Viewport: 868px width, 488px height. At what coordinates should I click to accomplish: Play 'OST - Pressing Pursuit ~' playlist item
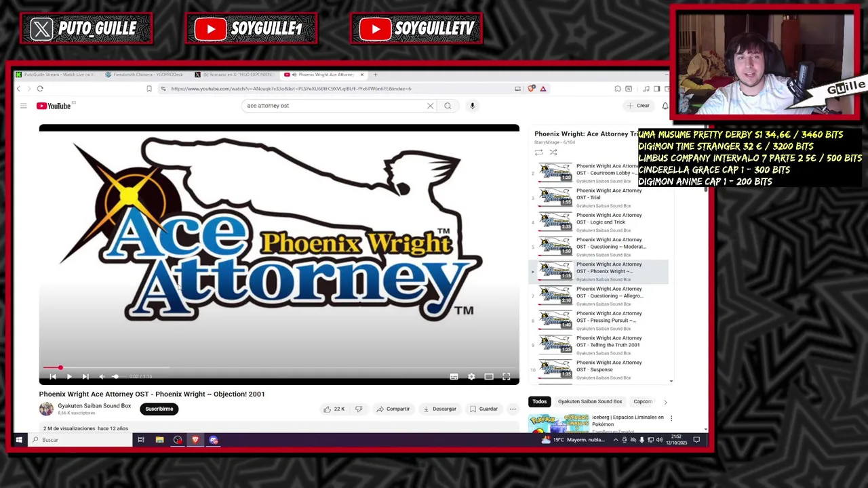[x=599, y=321]
